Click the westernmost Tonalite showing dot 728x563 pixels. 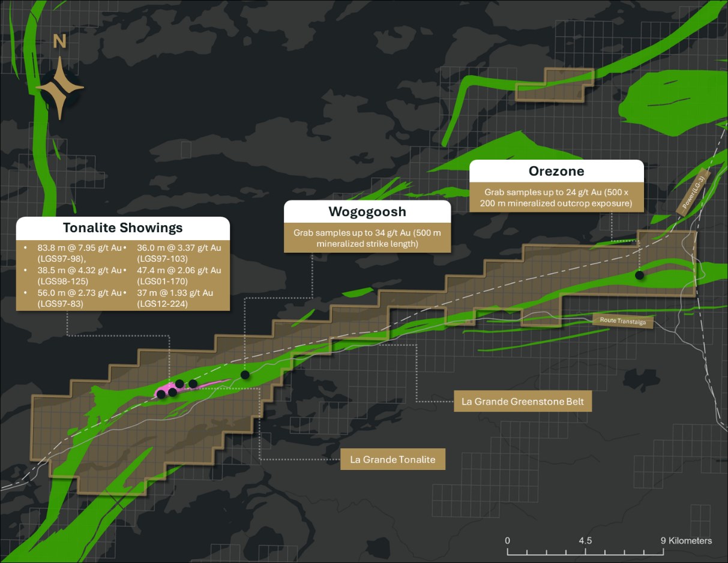pos(161,394)
